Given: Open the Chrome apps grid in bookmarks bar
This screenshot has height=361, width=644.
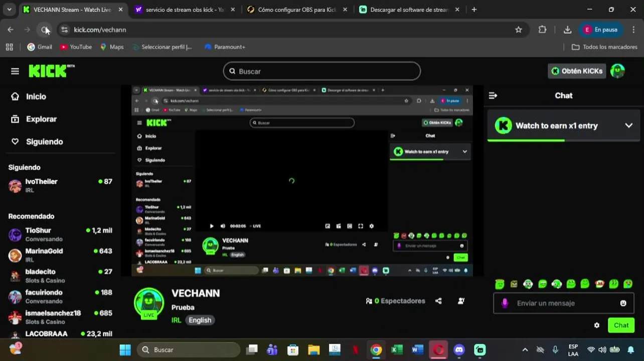Looking at the screenshot, I should pos(9,47).
